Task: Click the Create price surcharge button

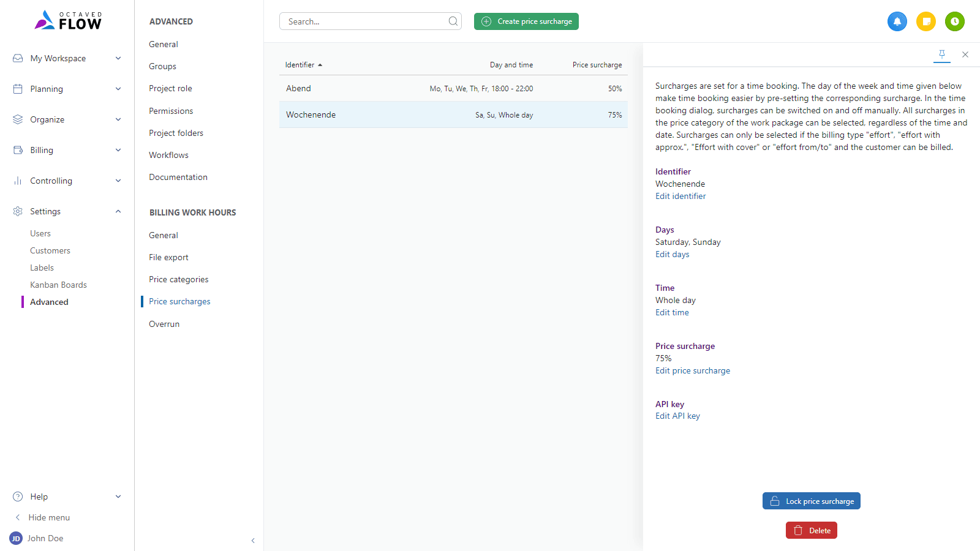Action: click(x=526, y=21)
